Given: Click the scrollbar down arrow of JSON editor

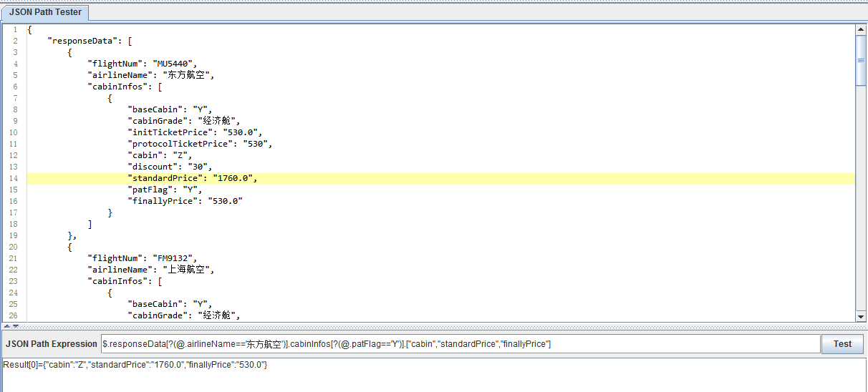Looking at the screenshot, I should coord(861,316).
